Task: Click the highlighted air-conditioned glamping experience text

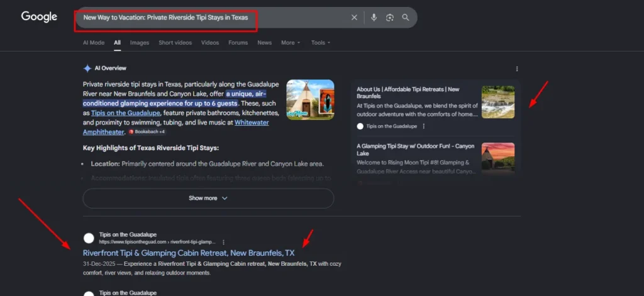Action: point(175,99)
